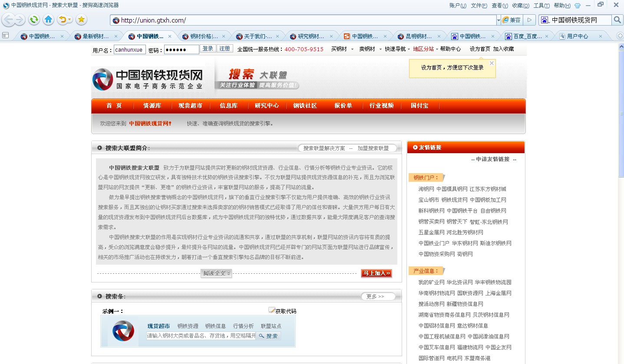Image resolution: width=624 pixels, height=364 pixels.
Task: Click the search magnifier icon in browser
Action: tap(617, 20)
